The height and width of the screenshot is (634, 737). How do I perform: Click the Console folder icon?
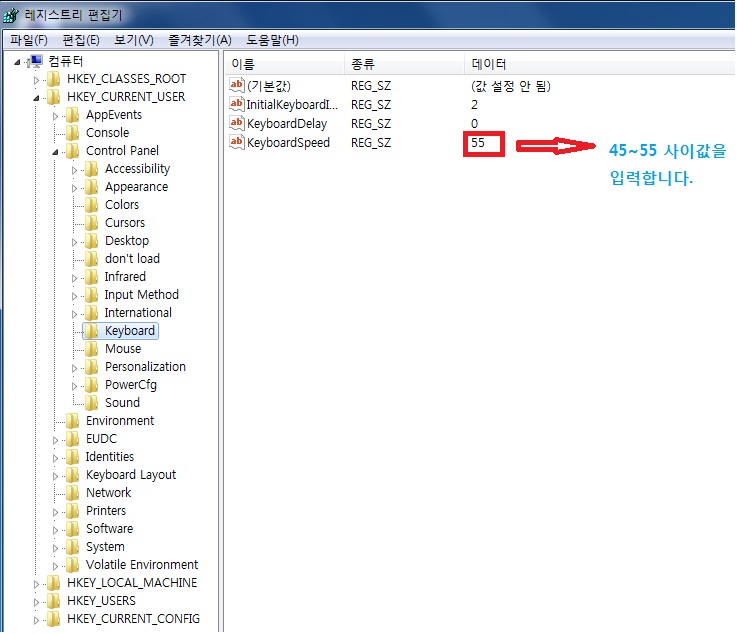coord(72,133)
